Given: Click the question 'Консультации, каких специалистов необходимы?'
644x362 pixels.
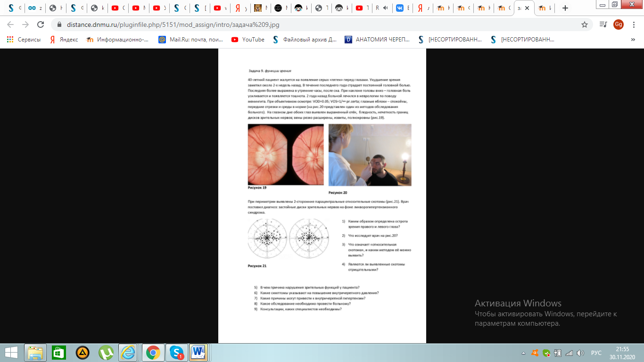Looking at the screenshot, I should (x=301, y=309).
